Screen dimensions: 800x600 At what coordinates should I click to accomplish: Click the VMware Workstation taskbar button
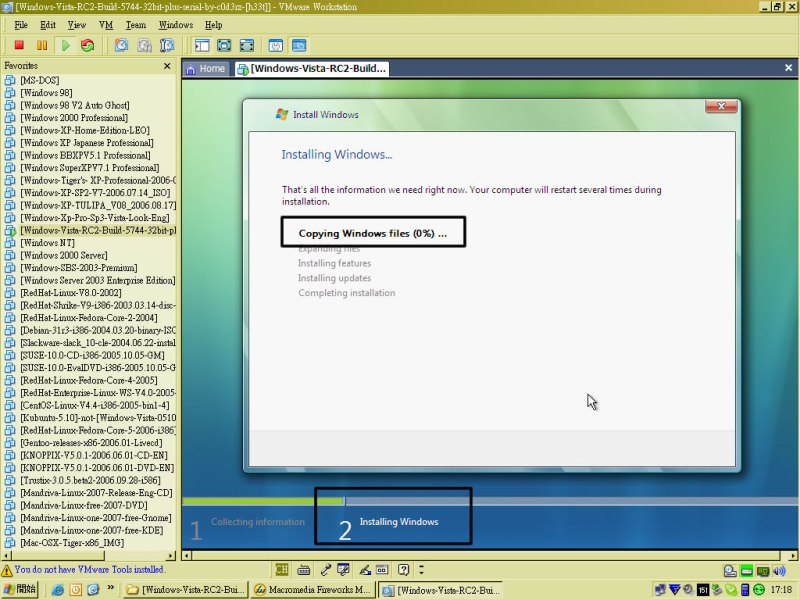pos(441,590)
